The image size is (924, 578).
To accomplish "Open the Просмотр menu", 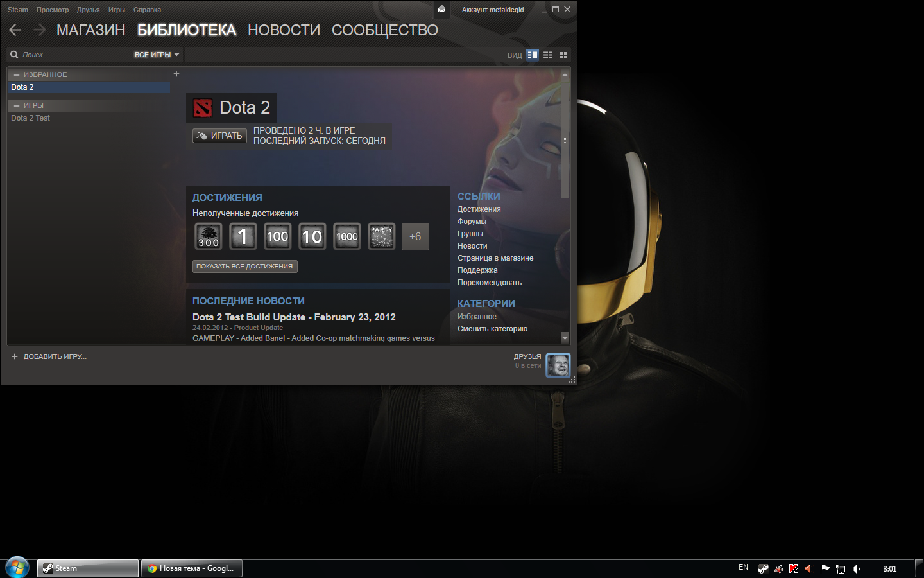I will (x=53, y=10).
